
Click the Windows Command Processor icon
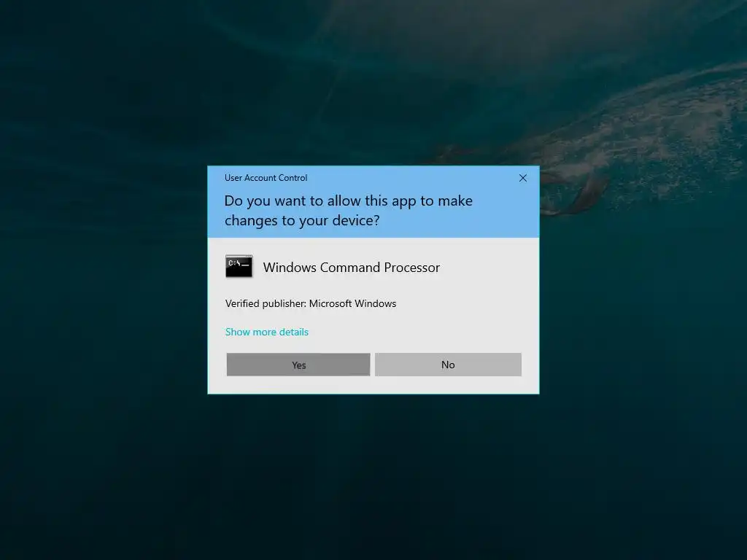239,266
